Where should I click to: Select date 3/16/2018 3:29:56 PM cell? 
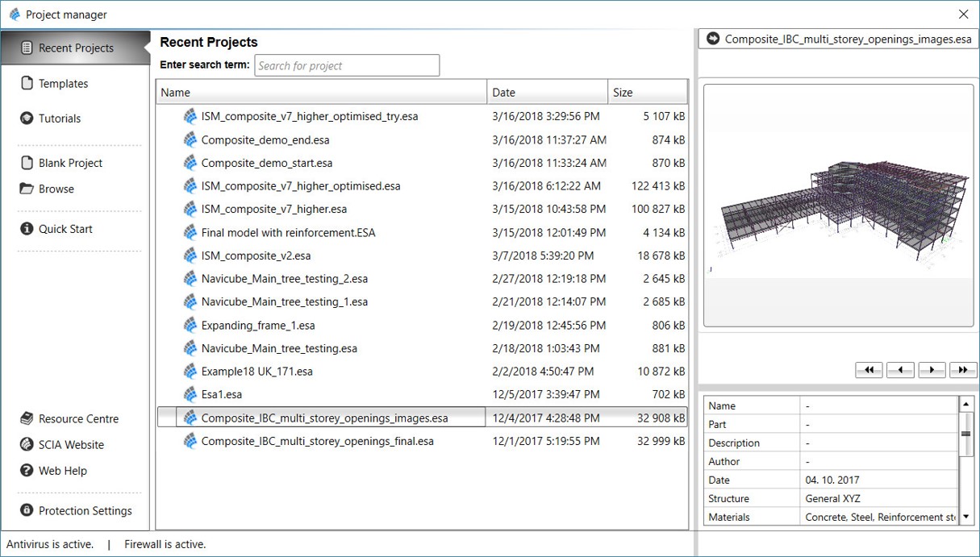[546, 116]
